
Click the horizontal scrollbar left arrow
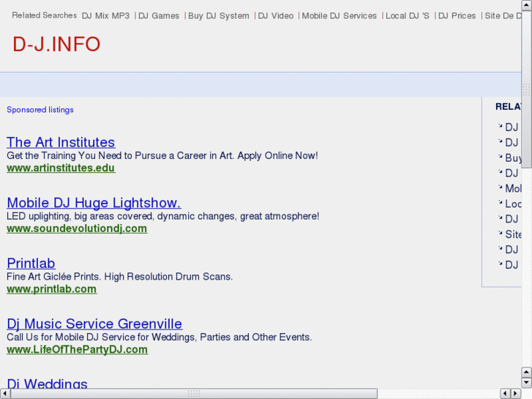click(5, 394)
